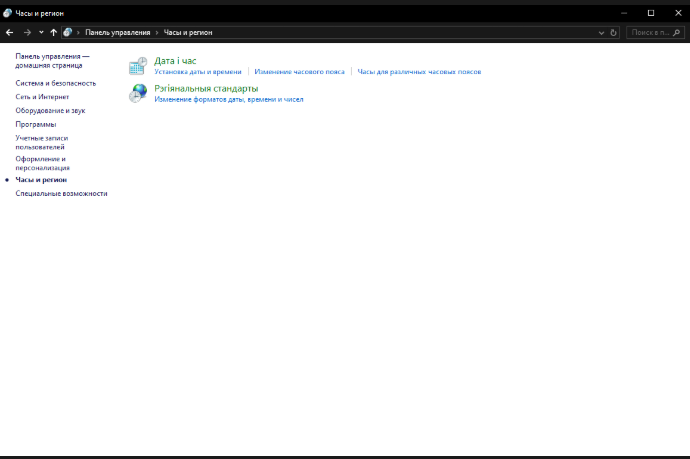Expand the chevron before Панель управления
The height and width of the screenshot is (459, 690).
click(x=78, y=33)
